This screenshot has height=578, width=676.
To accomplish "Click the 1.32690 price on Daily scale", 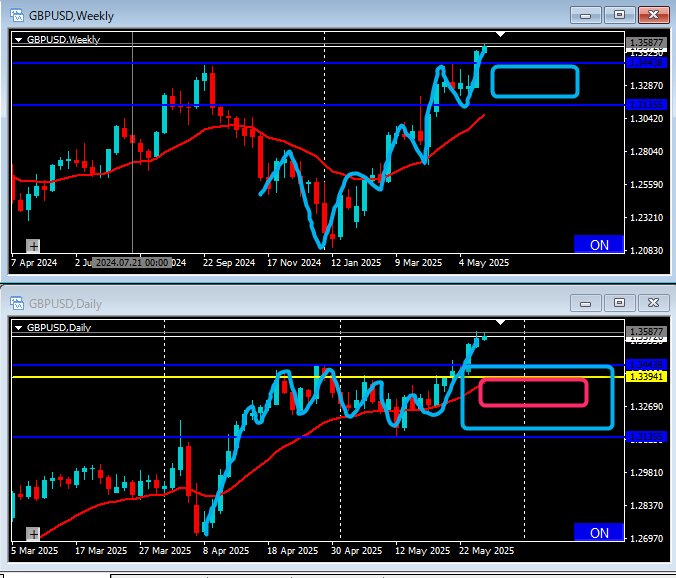I will (x=646, y=406).
